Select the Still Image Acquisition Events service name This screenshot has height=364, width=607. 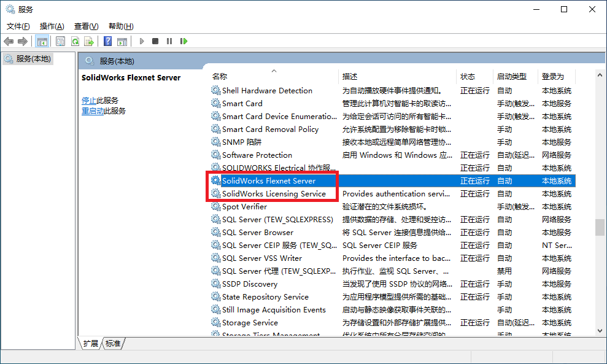[274, 309]
